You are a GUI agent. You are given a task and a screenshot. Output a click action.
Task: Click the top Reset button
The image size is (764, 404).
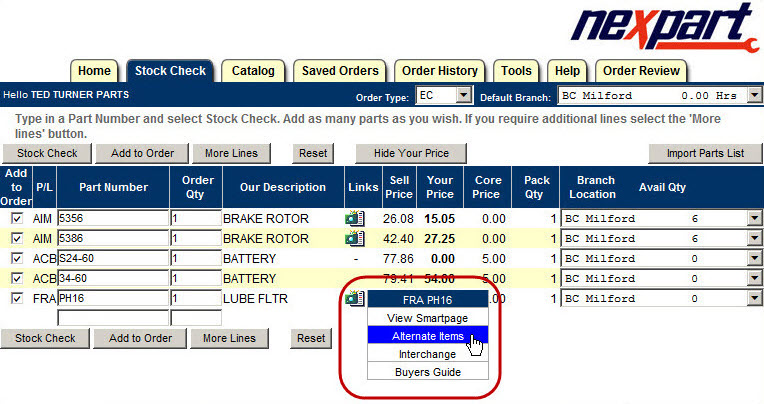click(x=313, y=154)
